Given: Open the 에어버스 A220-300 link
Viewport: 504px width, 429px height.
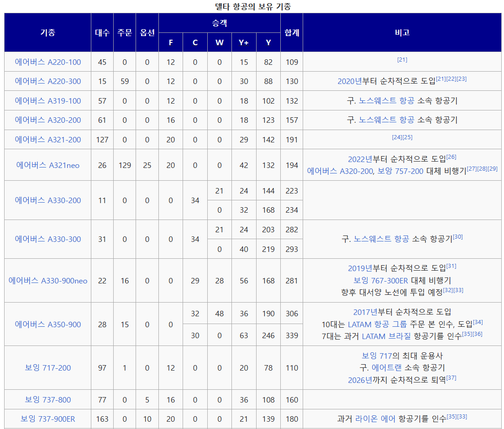Looking at the screenshot, I should (48, 81).
